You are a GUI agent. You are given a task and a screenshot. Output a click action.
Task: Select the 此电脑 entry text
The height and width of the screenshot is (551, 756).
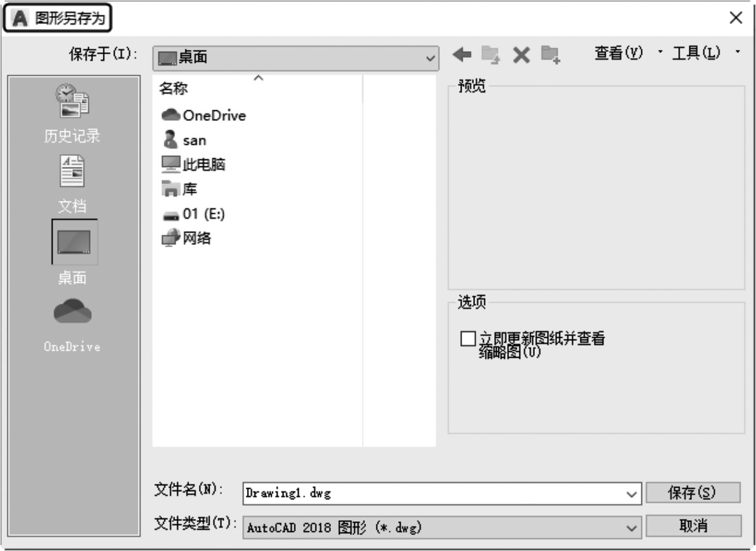tap(204, 165)
